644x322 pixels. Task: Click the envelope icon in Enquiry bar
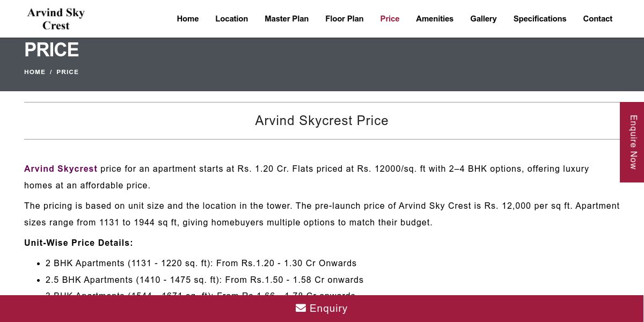pos(301,308)
